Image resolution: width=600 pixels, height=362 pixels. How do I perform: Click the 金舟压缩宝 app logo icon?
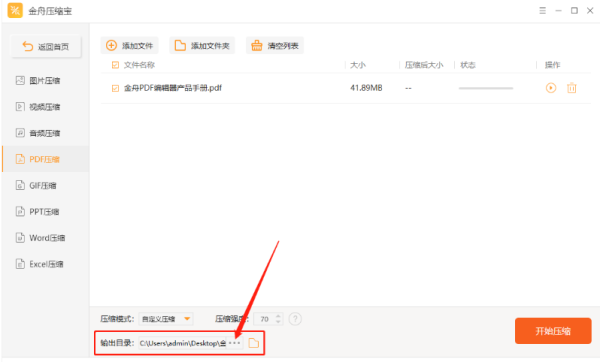pyautogui.click(x=15, y=10)
